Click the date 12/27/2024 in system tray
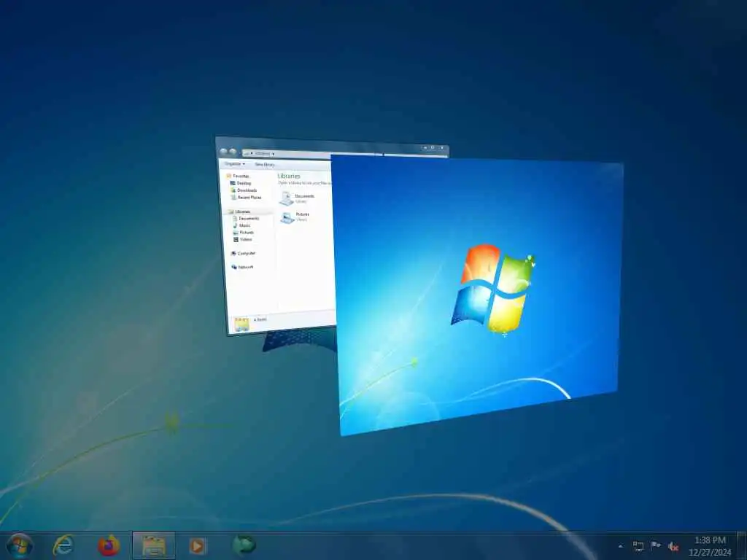Image resolution: width=747 pixels, height=560 pixels. coord(710,553)
